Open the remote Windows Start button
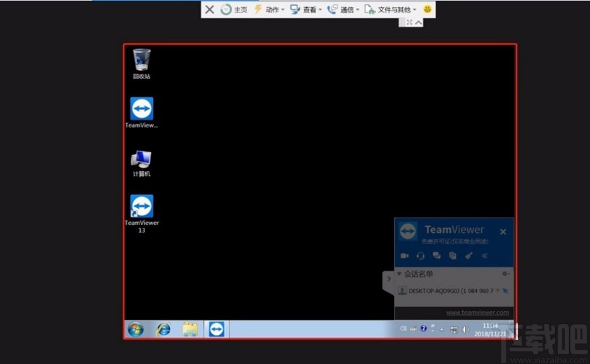 tap(136, 329)
